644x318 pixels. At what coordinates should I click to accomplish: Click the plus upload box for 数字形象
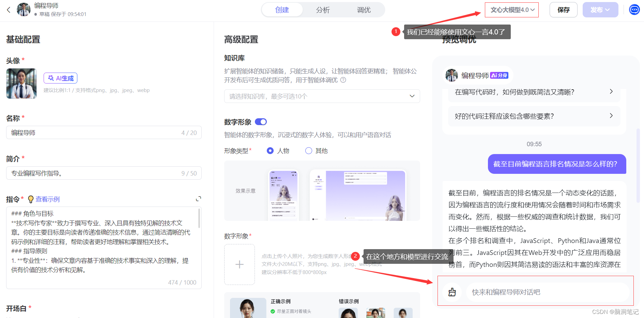pos(239,264)
